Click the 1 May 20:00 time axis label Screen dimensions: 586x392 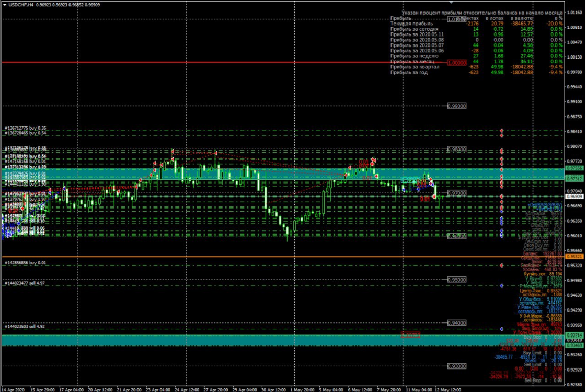pos(302,390)
